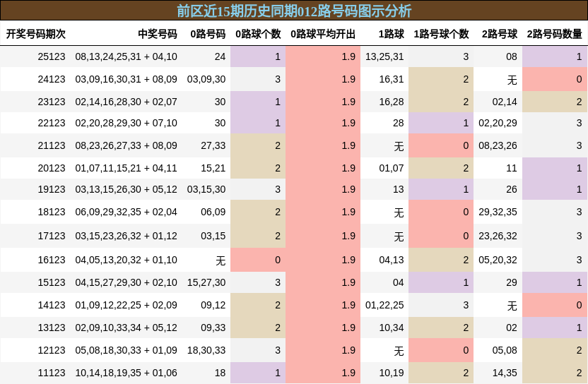Click the 0路球平均开出 column header
The width and height of the screenshot is (588, 384).
(323, 34)
